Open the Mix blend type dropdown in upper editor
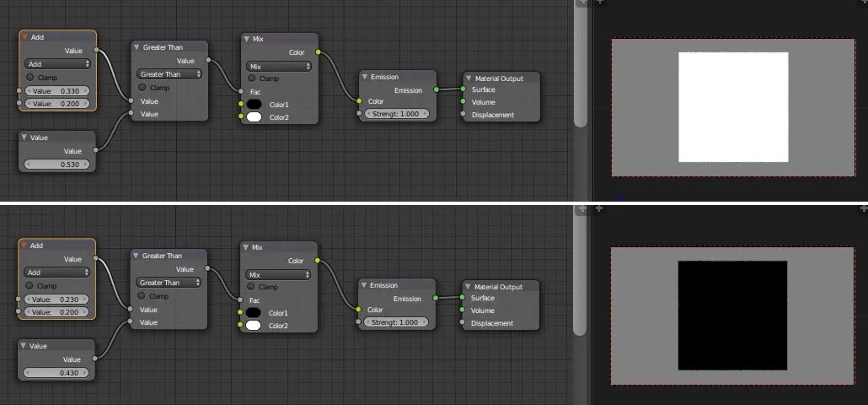868x405 pixels. pyautogui.click(x=278, y=67)
